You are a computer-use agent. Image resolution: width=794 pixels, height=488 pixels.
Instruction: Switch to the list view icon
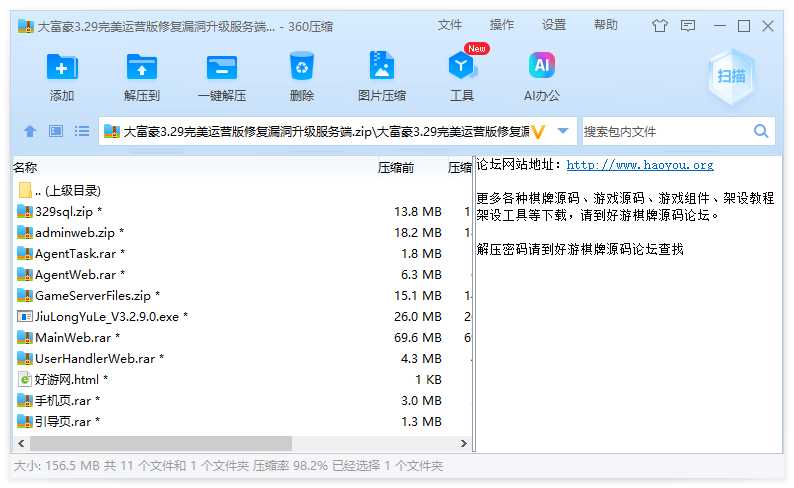click(82, 132)
